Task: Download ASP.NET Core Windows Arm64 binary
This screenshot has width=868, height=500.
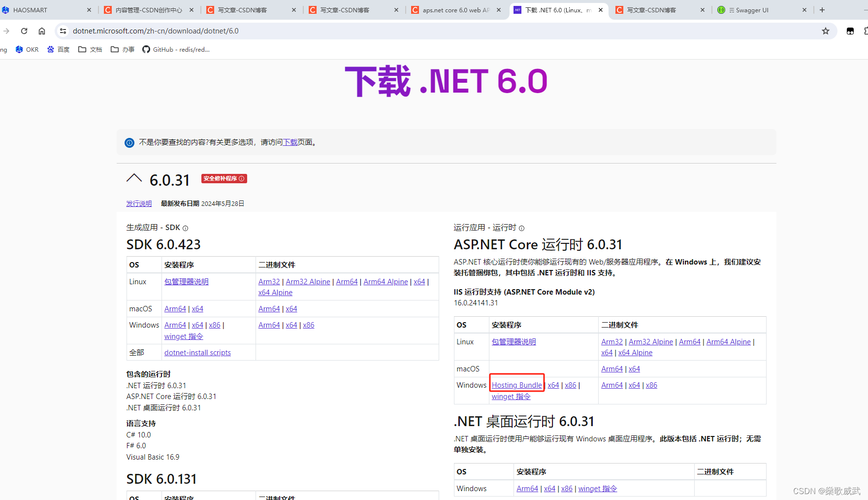Action: point(612,385)
